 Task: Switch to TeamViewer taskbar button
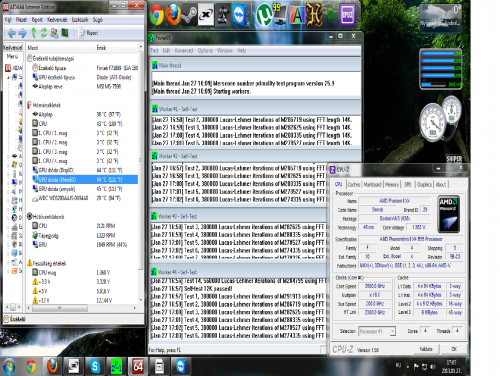181,366
